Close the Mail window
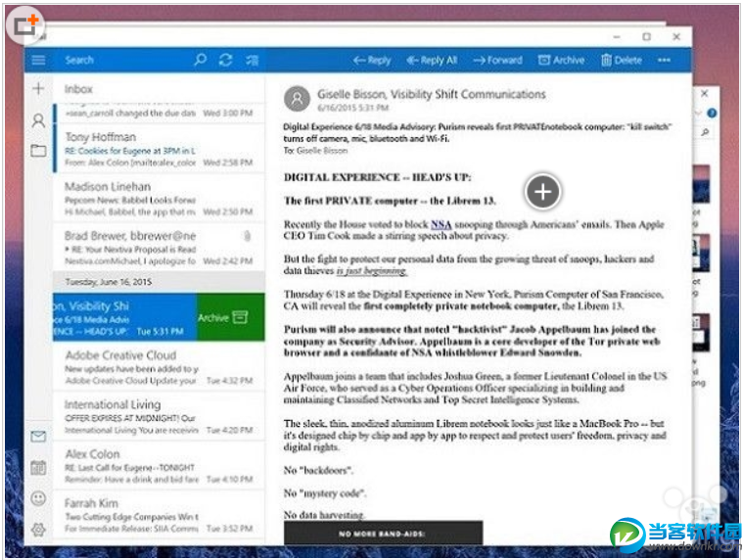 click(676, 37)
